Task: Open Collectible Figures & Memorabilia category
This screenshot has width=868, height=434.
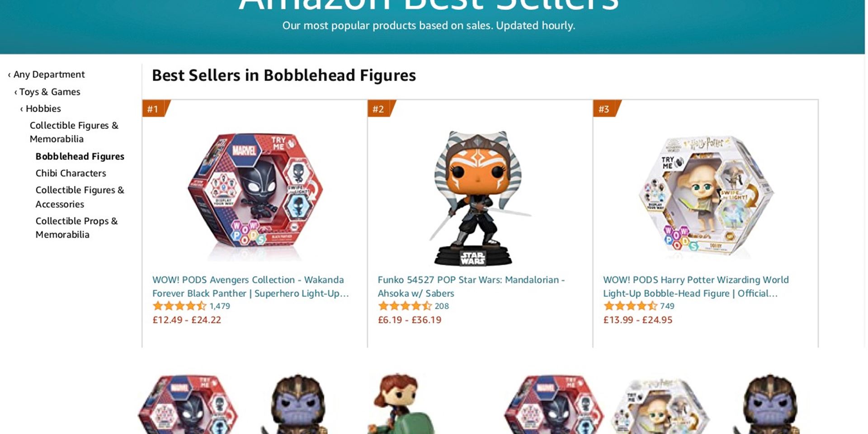Action: pyautogui.click(x=74, y=132)
